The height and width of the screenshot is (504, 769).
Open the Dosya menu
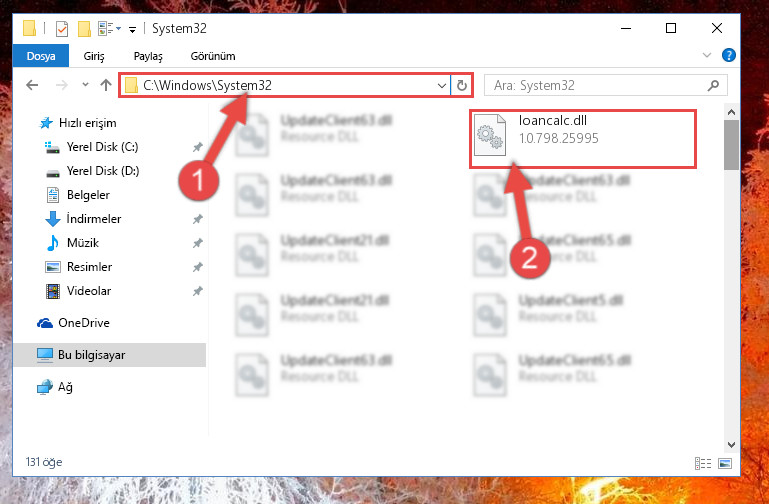41,56
